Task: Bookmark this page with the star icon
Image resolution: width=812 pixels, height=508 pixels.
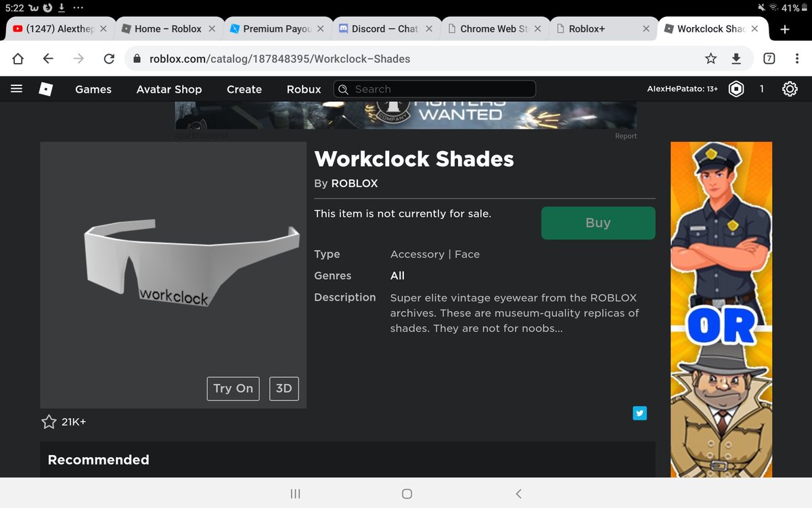Action: click(x=710, y=59)
